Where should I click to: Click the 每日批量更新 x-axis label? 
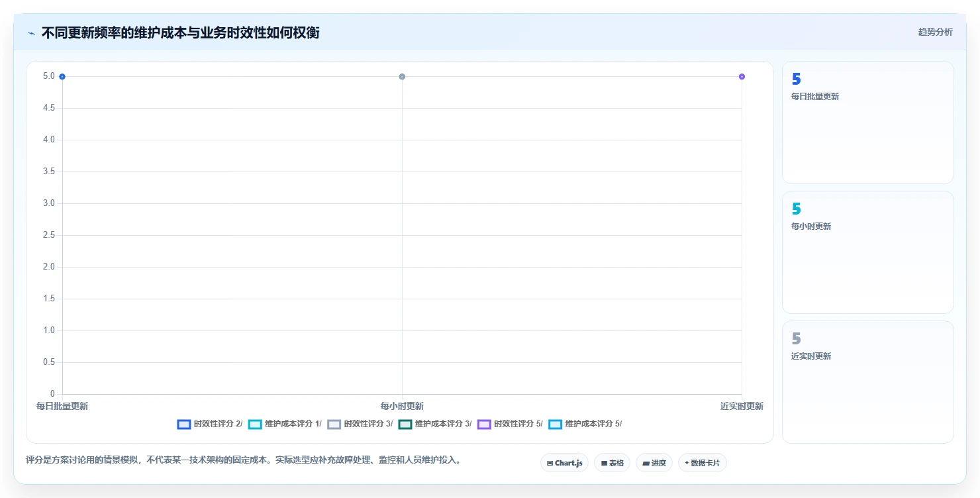click(62, 406)
